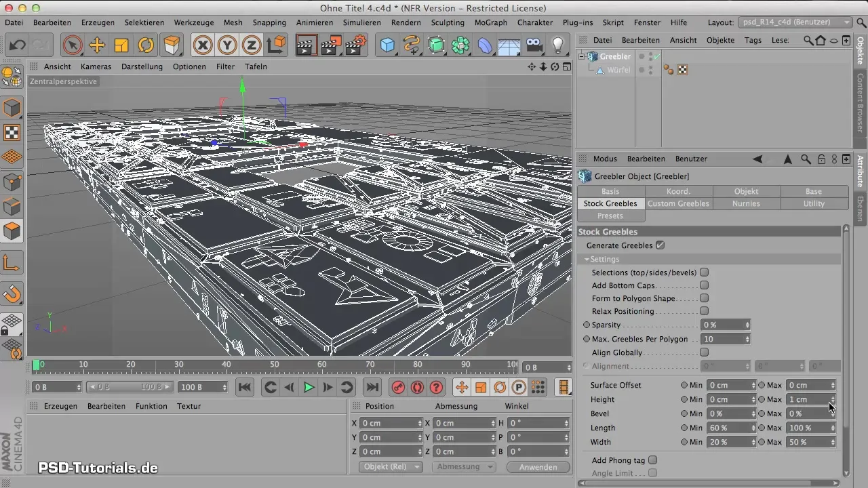Click the Height Max stepper arrows
This screenshot has height=488, width=868.
[x=832, y=399]
